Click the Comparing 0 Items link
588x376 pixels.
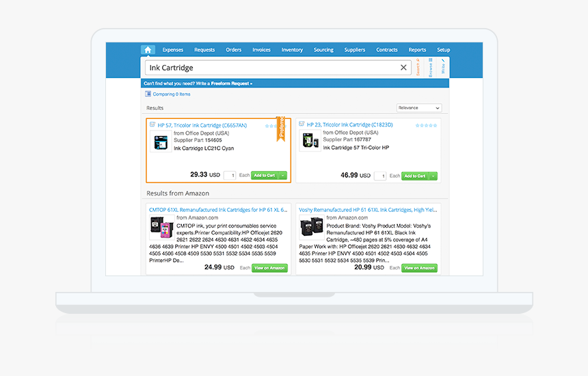(x=172, y=94)
